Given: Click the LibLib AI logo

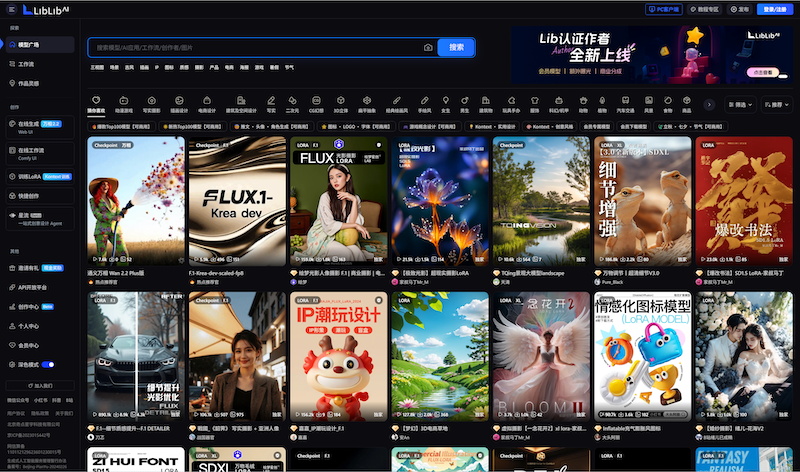Looking at the screenshot, I should [x=46, y=10].
